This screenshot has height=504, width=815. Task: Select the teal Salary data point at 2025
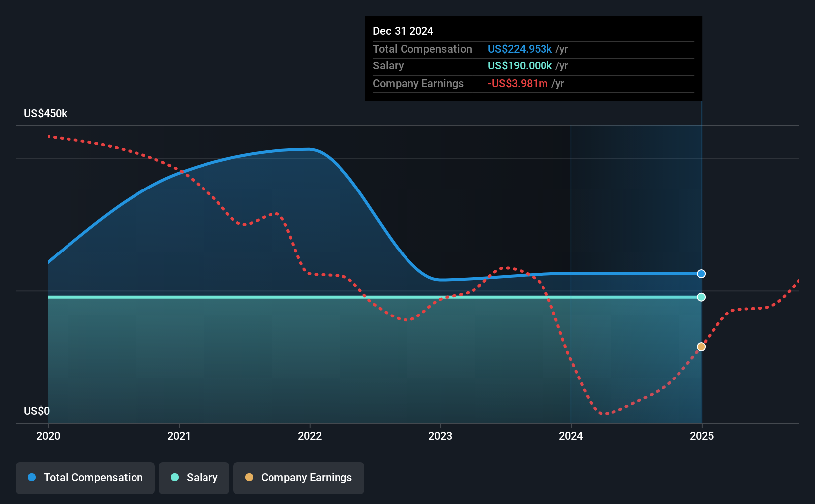pyautogui.click(x=701, y=297)
